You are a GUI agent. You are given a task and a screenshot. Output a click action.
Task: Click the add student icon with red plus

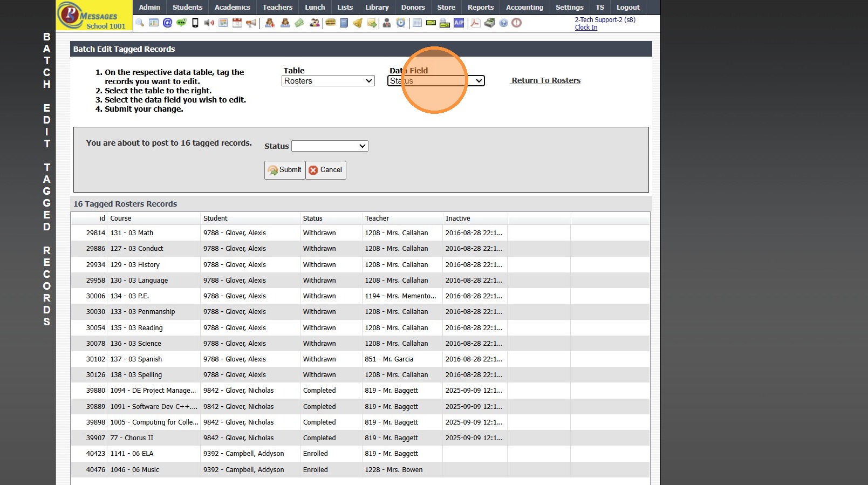click(270, 23)
